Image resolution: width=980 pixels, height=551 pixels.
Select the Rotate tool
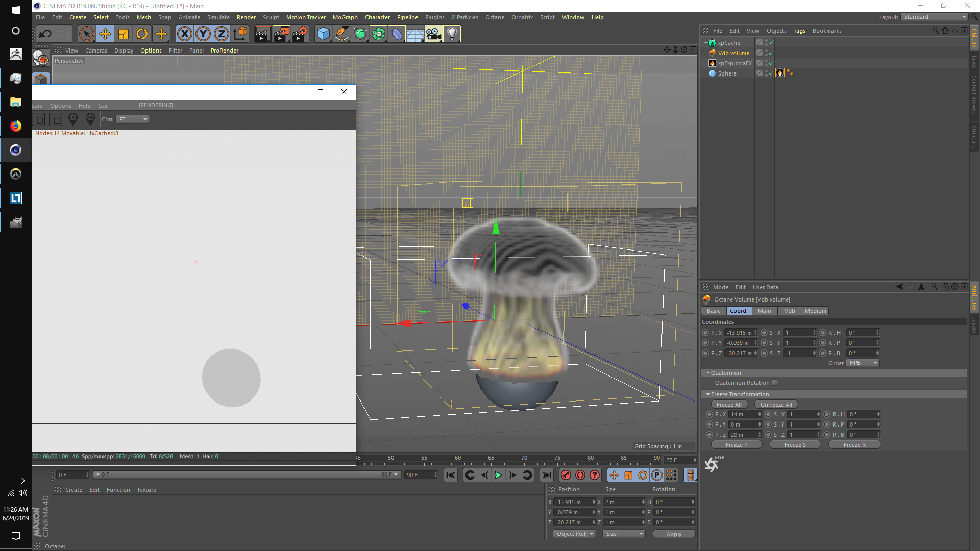click(x=142, y=34)
